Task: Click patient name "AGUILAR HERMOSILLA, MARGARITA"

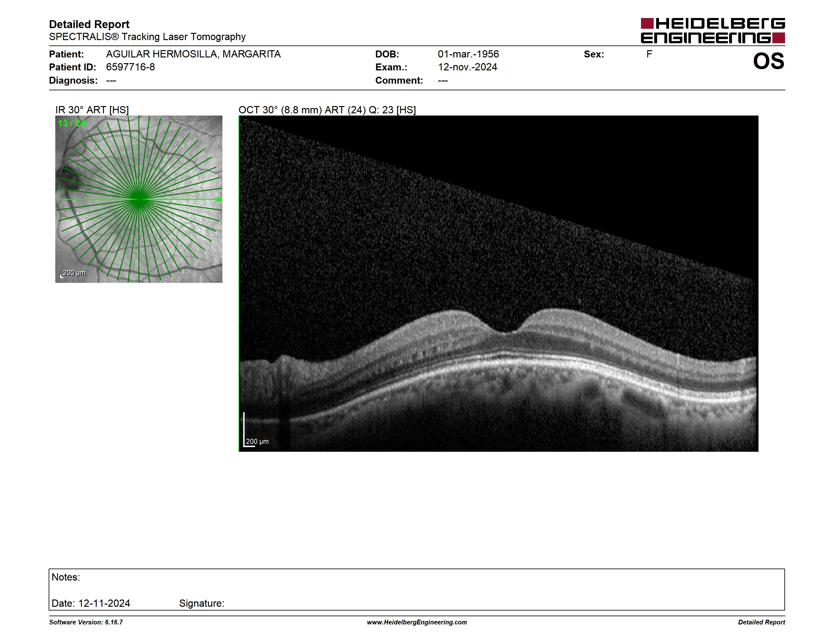Action: 193,54
